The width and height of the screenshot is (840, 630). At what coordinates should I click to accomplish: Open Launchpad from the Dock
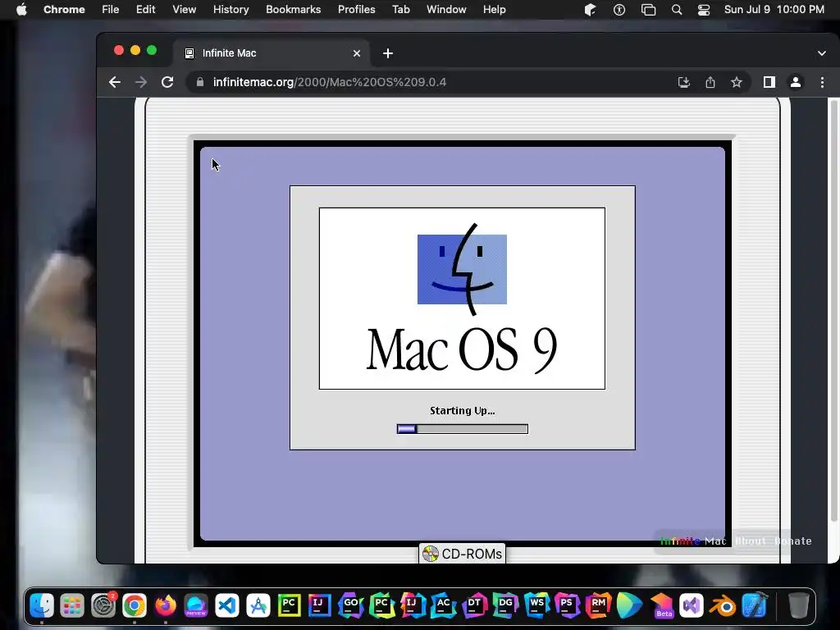[x=72, y=606]
